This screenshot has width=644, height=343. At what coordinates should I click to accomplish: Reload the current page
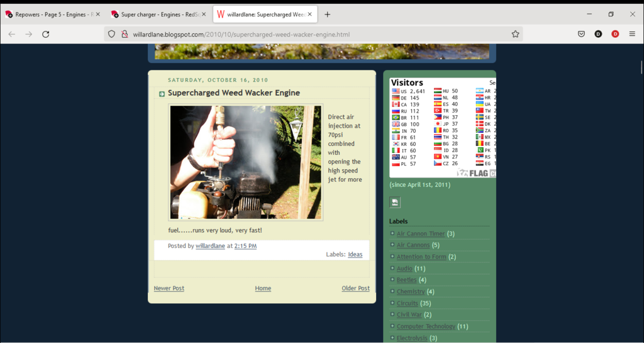45,35
